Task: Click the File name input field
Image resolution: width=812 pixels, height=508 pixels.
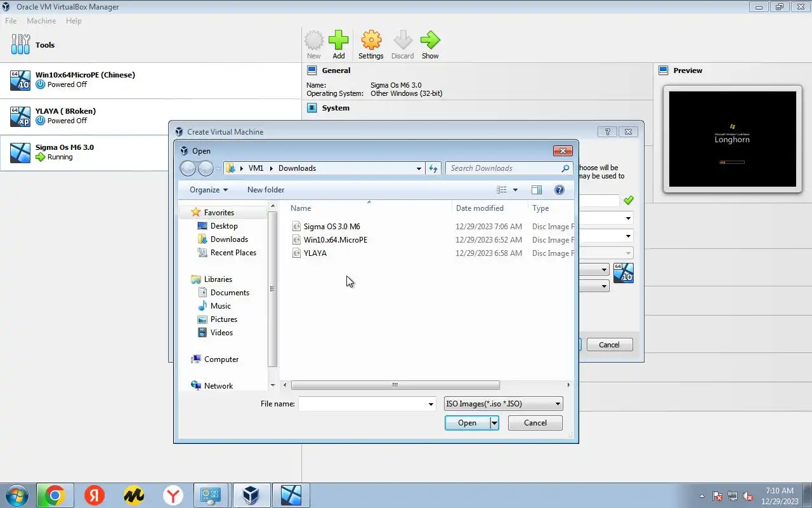Action: [363, 404]
